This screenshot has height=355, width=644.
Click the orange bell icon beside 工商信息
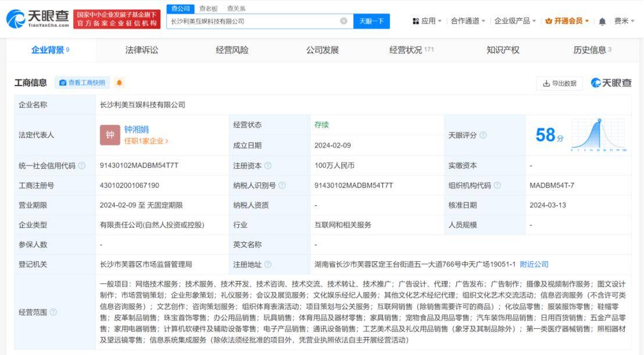117,82
